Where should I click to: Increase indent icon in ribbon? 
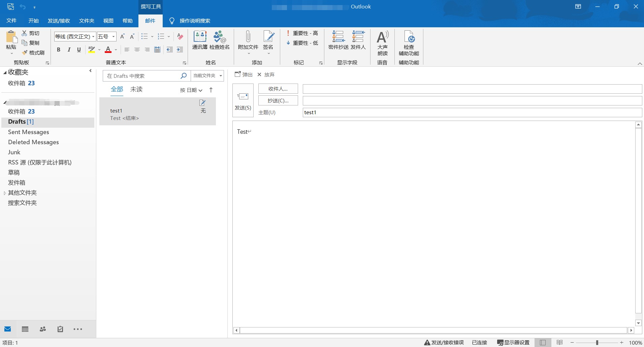[x=180, y=50]
